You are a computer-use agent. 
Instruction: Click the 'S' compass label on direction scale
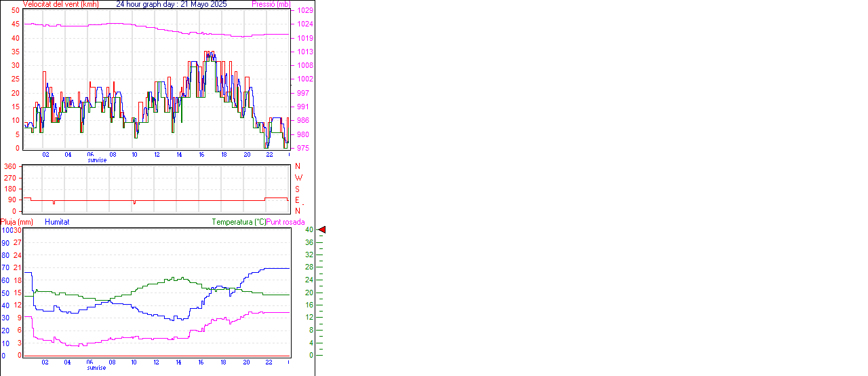tap(297, 189)
